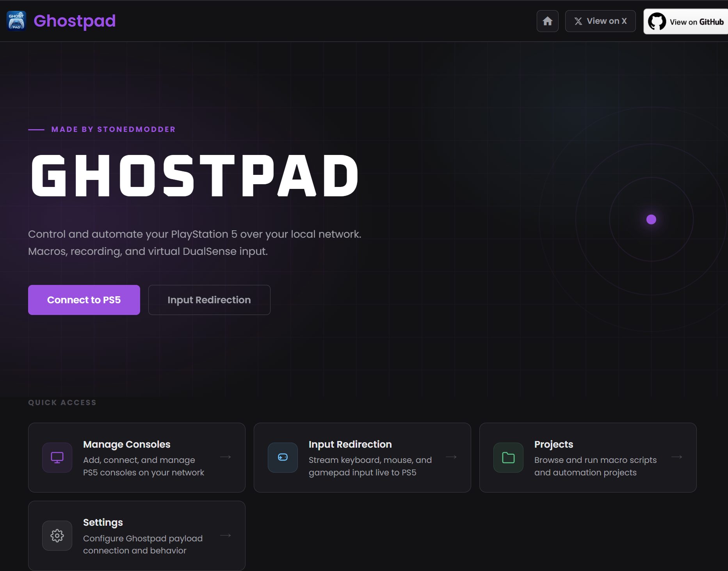728x571 pixels.
Task: Click the GitHub octocat icon
Action: 657,21
